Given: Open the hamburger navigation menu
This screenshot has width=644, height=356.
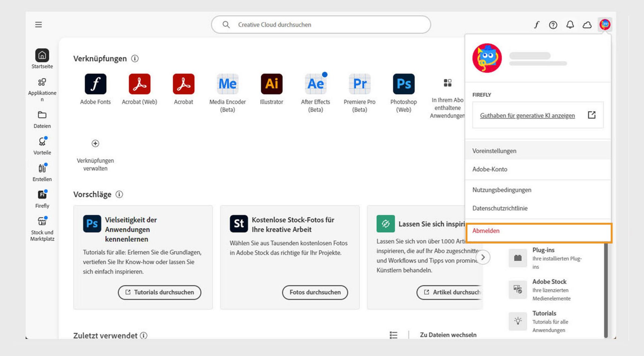Looking at the screenshot, I should (39, 24).
